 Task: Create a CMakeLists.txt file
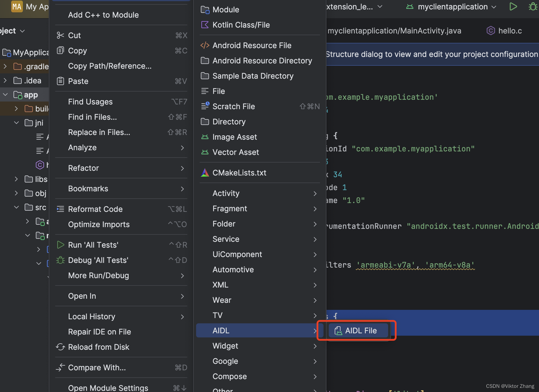coord(239,173)
